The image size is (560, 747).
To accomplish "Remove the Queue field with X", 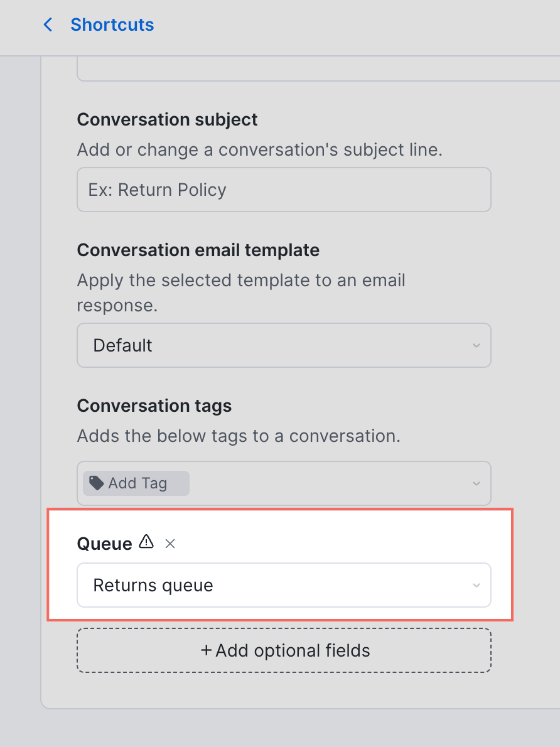I will (170, 544).
